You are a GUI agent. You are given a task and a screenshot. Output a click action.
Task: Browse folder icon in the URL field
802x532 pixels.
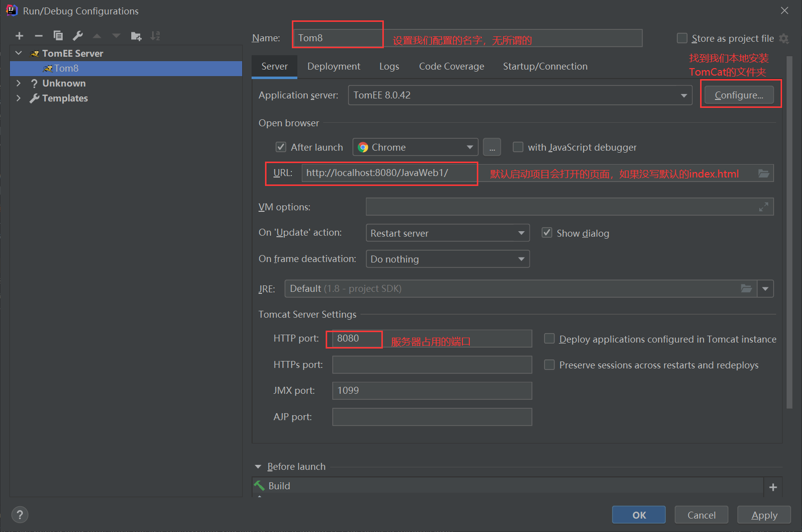(764, 173)
